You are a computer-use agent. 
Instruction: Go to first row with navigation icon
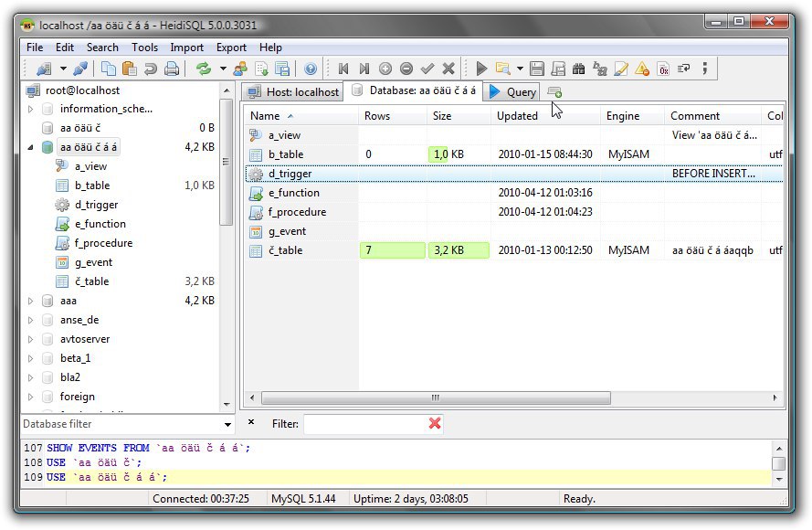343,69
